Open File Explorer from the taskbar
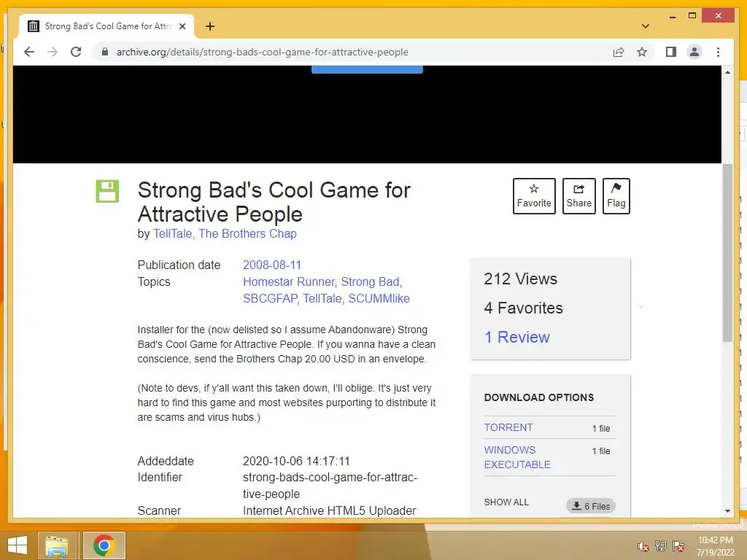 [x=57, y=545]
